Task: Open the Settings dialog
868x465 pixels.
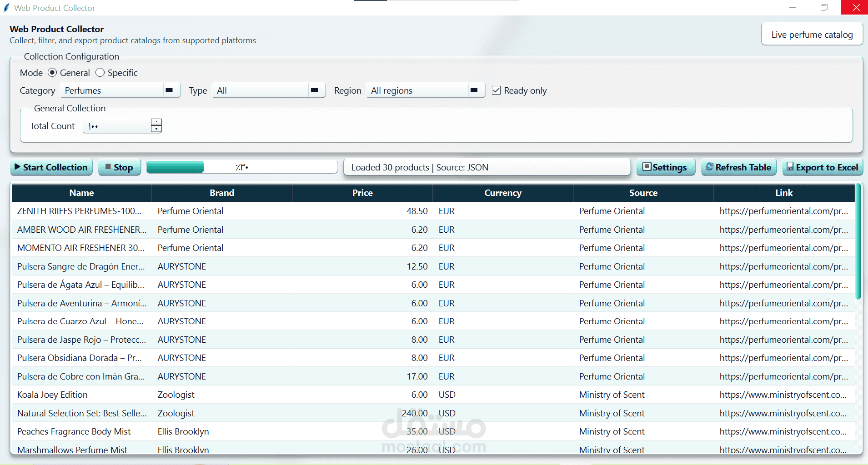Action: click(x=665, y=167)
